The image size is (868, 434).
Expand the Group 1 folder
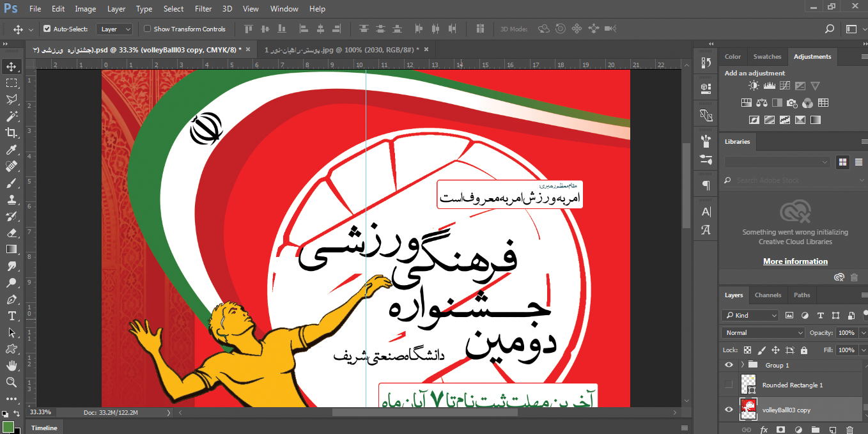click(x=742, y=365)
